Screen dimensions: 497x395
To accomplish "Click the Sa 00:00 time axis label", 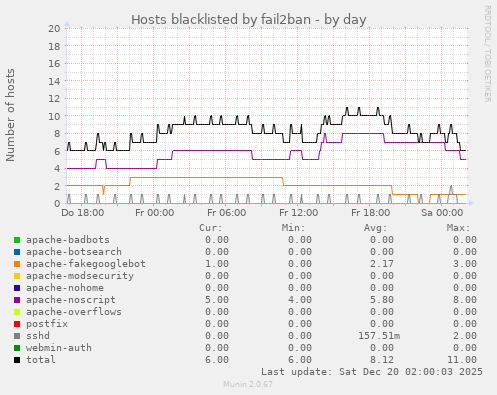I will click(x=442, y=213).
